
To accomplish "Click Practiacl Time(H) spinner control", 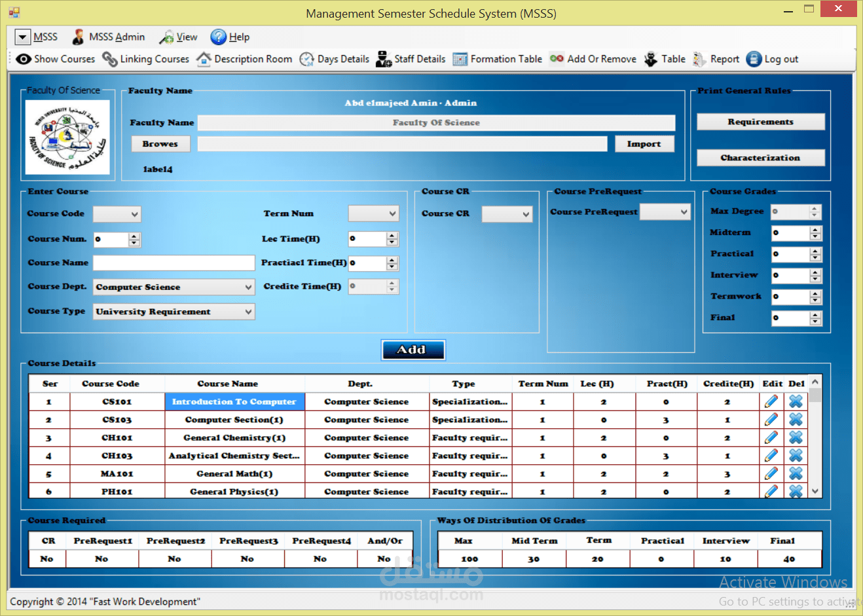I will click(392, 263).
